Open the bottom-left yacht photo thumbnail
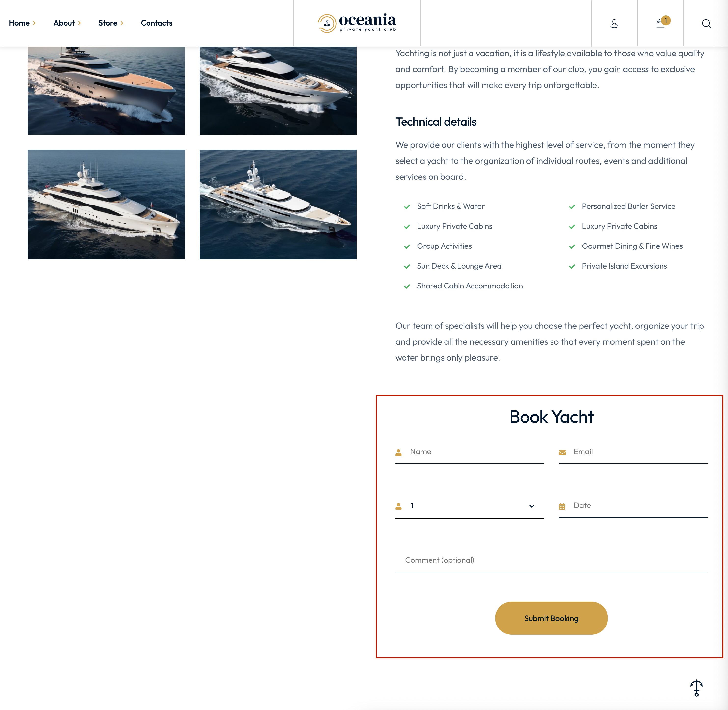728x710 pixels. point(106,204)
